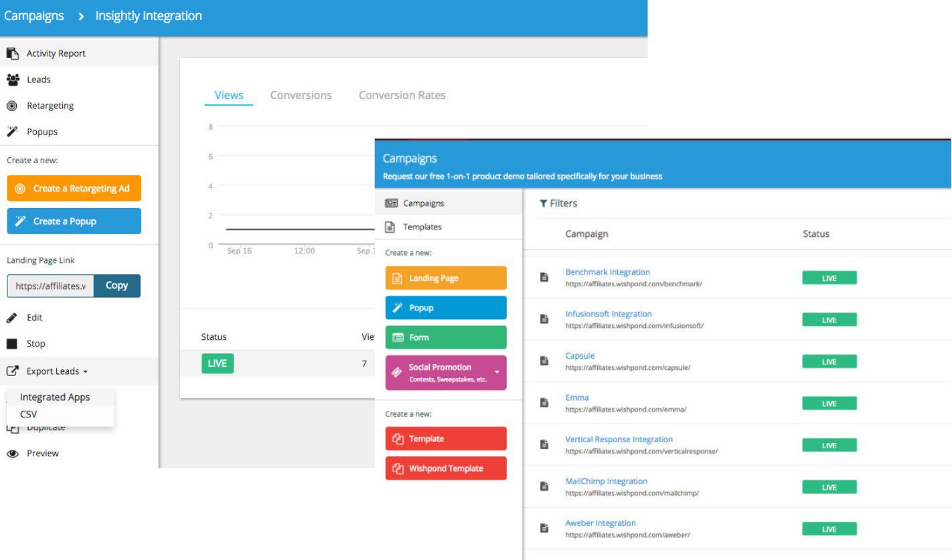Image resolution: width=952 pixels, height=560 pixels.
Task: Open the Aweber Integration campaign
Action: tap(601, 523)
